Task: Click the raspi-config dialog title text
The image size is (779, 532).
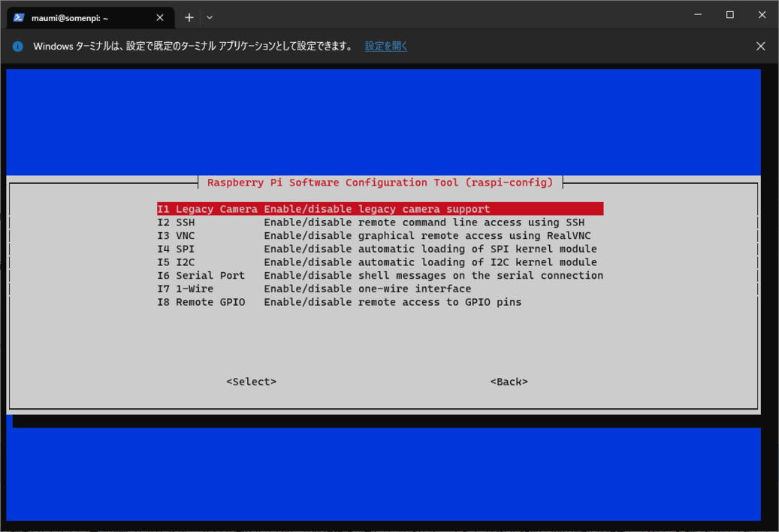Action: [380, 183]
